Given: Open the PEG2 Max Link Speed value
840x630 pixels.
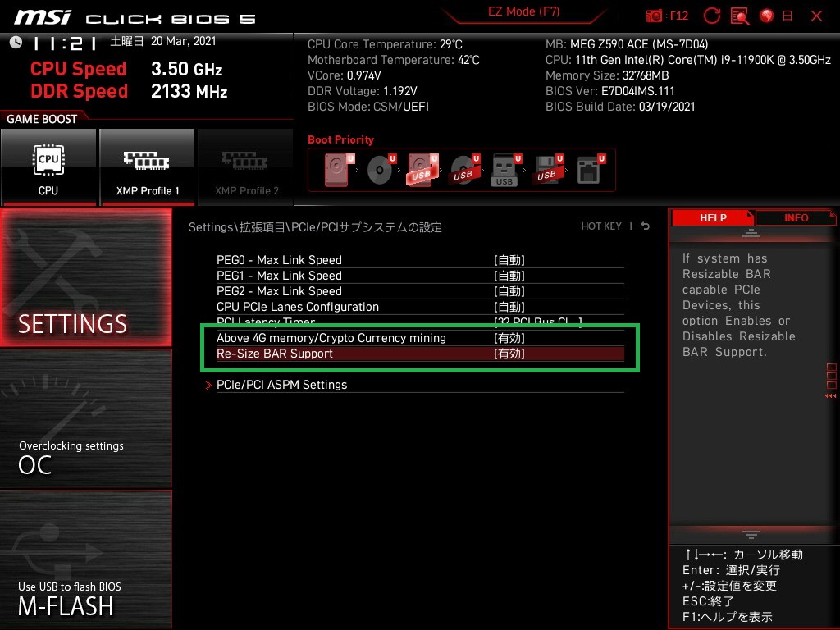Looking at the screenshot, I should point(509,291).
